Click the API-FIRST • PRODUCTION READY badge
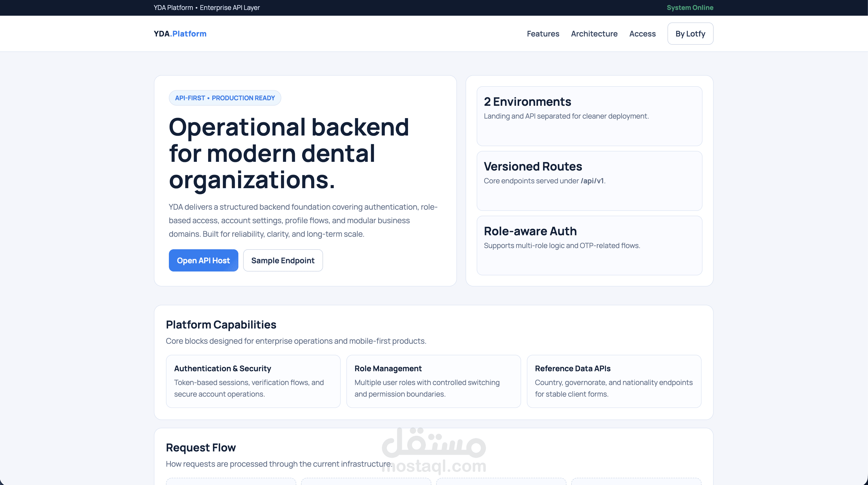The width and height of the screenshot is (868, 485). 225,98
